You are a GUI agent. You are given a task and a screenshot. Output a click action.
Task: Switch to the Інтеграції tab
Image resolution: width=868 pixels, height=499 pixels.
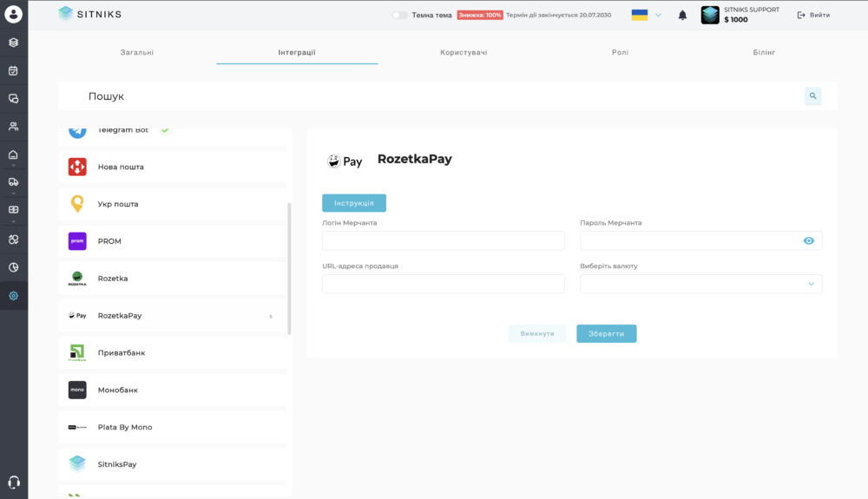[x=297, y=53]
